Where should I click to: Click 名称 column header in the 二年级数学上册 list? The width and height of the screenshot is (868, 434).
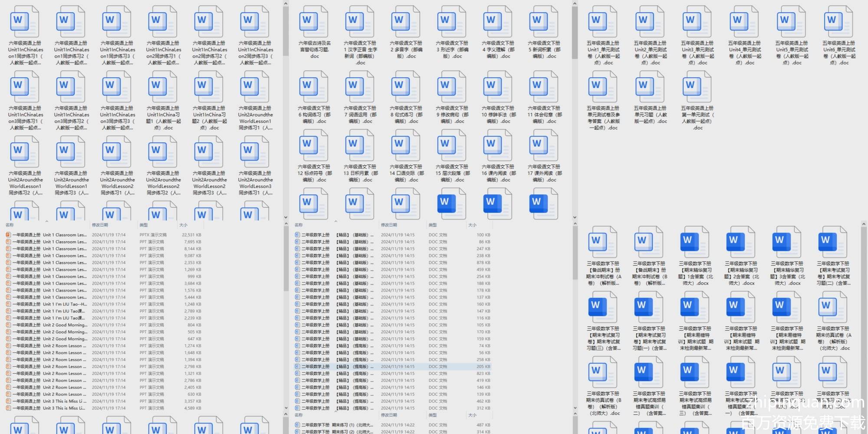click(x=299, y=225)
